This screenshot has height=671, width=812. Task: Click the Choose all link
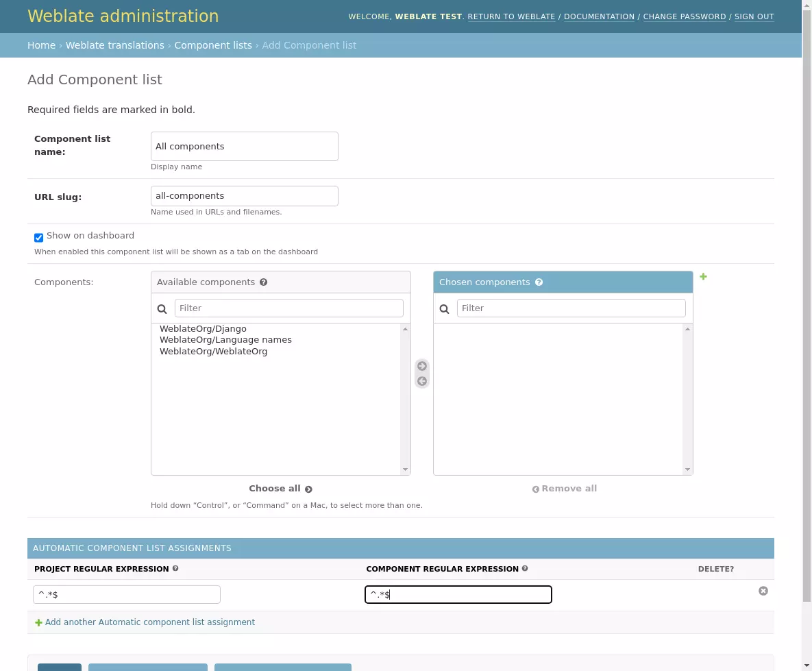click(x=280, y=489)
